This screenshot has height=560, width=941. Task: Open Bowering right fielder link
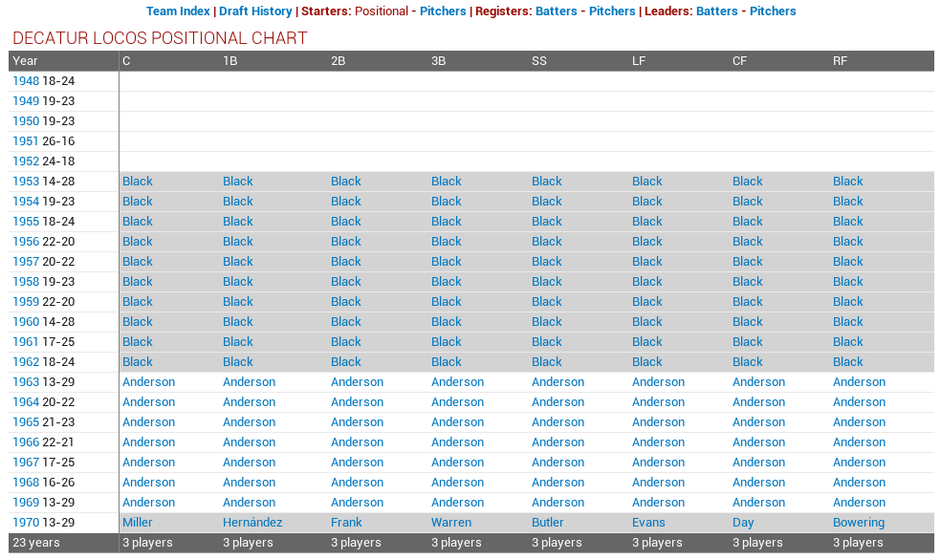click(859, 523)
